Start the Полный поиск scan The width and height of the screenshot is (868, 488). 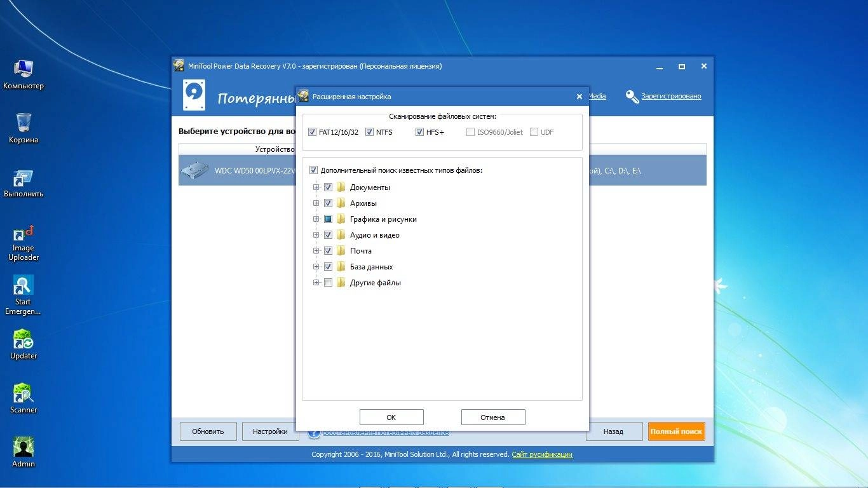[676, 431]
